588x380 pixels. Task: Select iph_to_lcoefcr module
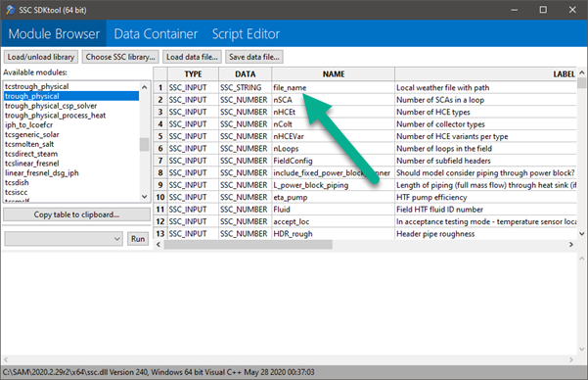71,125
